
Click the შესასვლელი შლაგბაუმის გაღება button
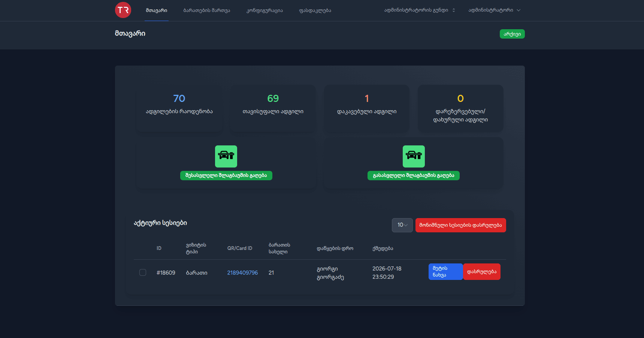[x=226, y=175]
